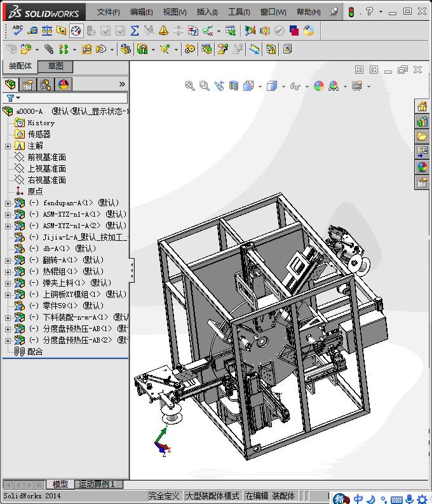Open the Mass Properties scales icon

(47, 31)
